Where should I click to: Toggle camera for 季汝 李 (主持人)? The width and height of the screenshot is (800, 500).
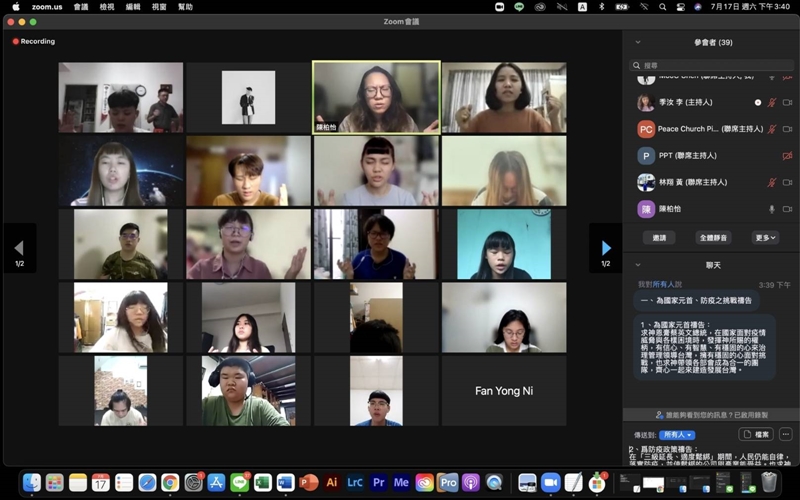[x=787, y=103]
